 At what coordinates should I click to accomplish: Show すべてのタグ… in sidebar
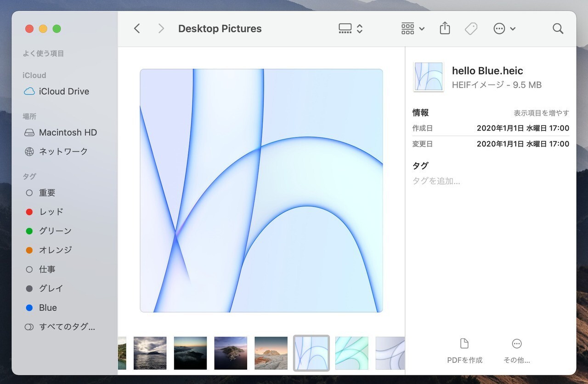click(x=60, y=327)
